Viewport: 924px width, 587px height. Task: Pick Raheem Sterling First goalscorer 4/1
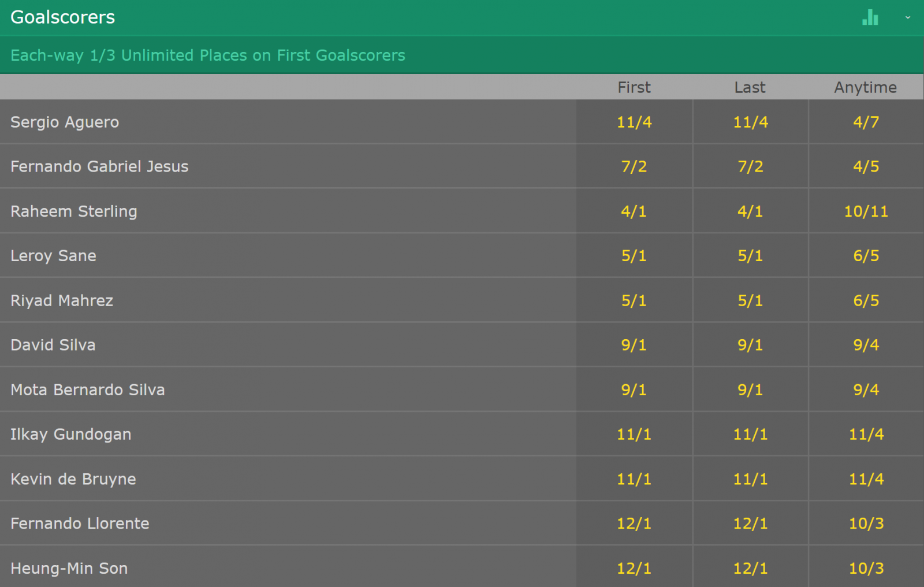tap(634, 211)
